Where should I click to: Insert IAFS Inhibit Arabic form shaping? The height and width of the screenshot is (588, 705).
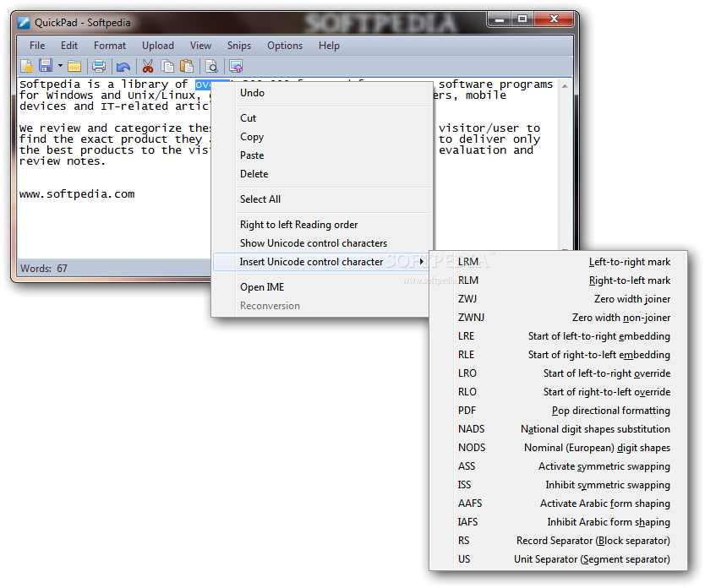(558, 522)
